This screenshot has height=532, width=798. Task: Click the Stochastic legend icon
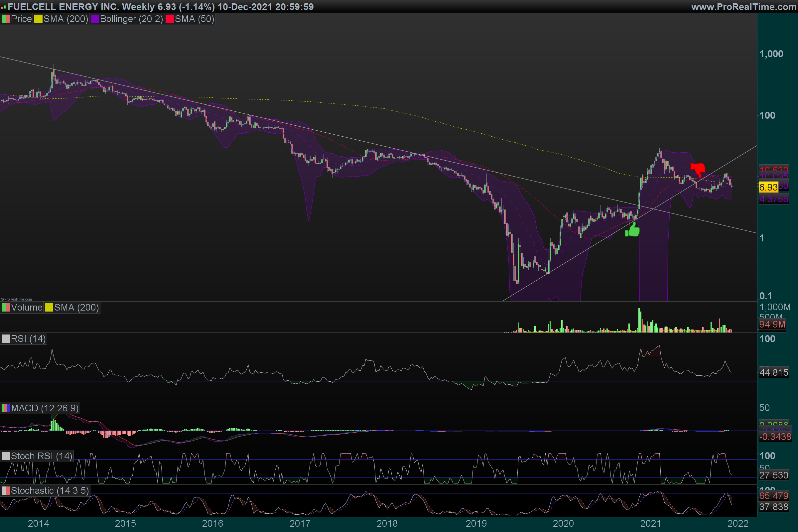[x=6, y=491]
